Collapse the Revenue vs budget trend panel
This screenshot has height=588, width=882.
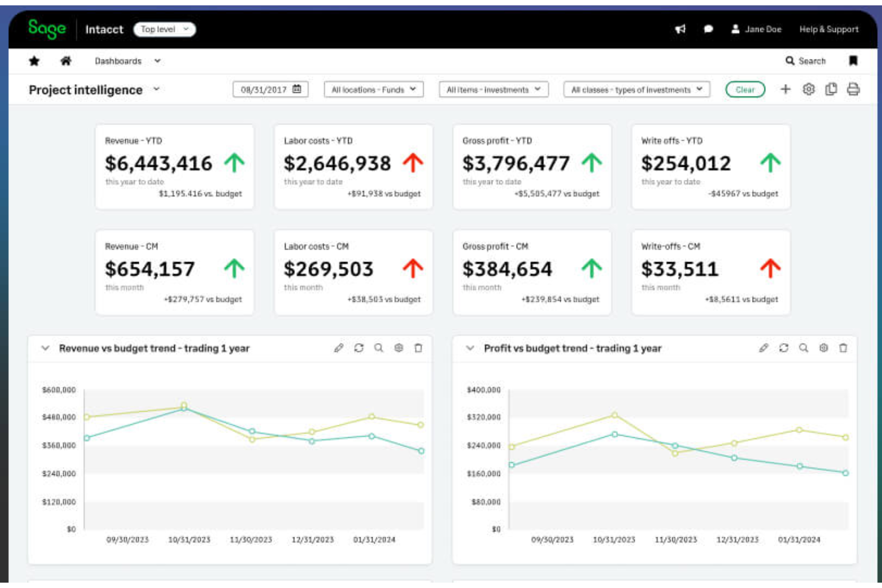click(x=44, y=349)
